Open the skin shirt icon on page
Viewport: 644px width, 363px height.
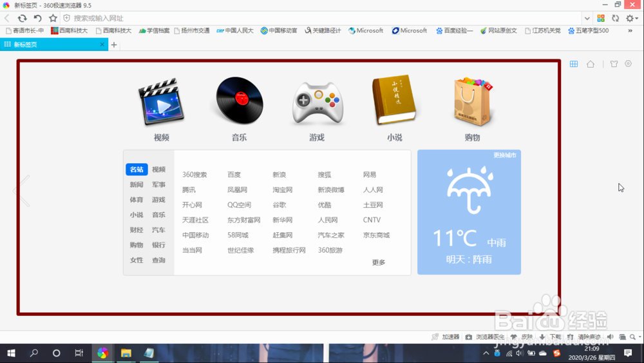614,64
